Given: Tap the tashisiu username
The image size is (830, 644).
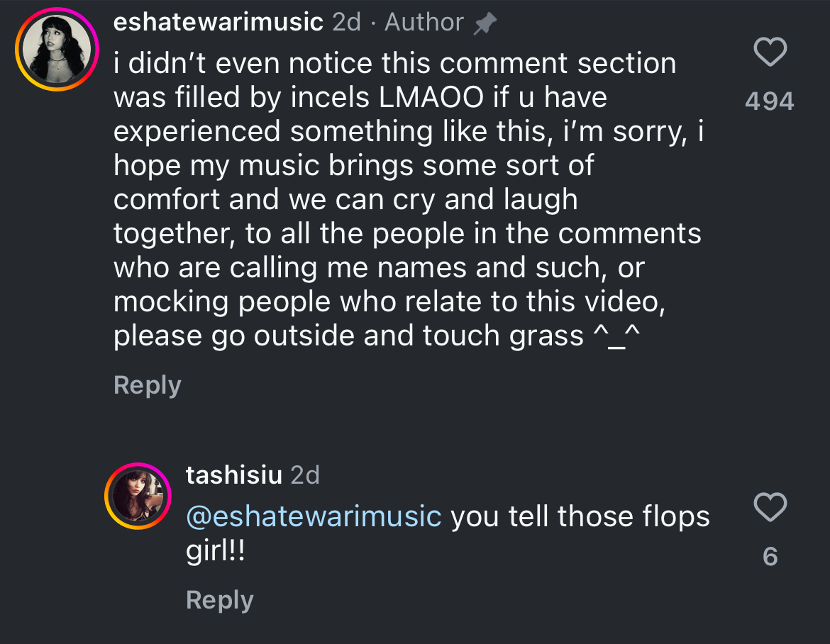Looking at the screenshot, I should pos(233,474).
